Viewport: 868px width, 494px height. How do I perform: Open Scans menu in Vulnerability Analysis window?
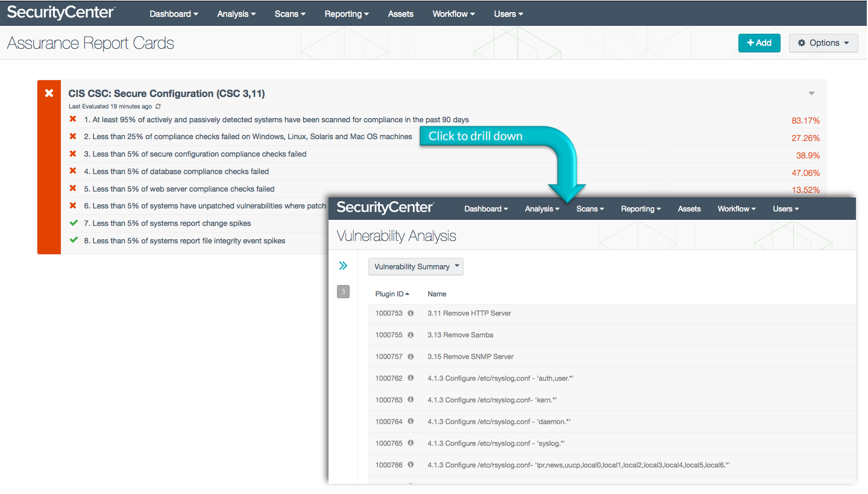coord(590,209)
